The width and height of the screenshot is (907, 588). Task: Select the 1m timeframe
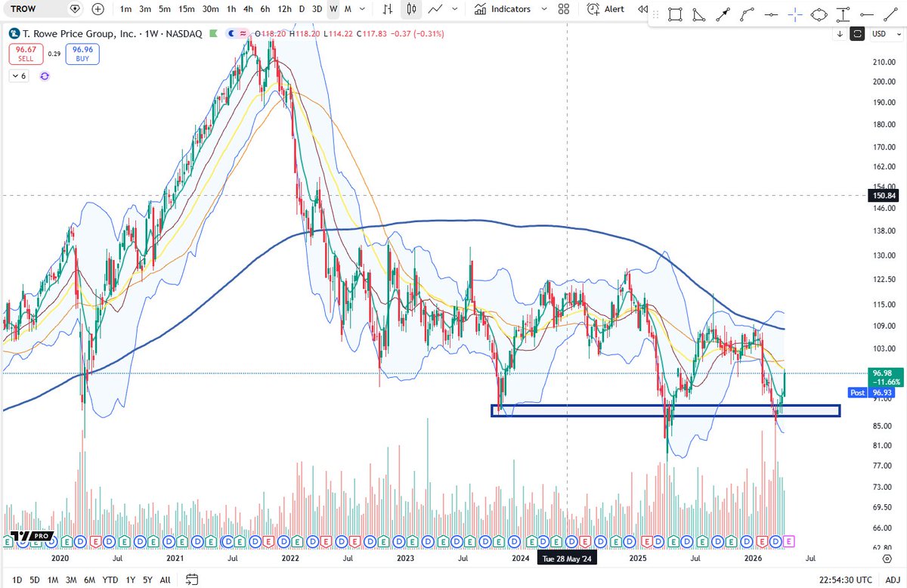pos(125,9)
